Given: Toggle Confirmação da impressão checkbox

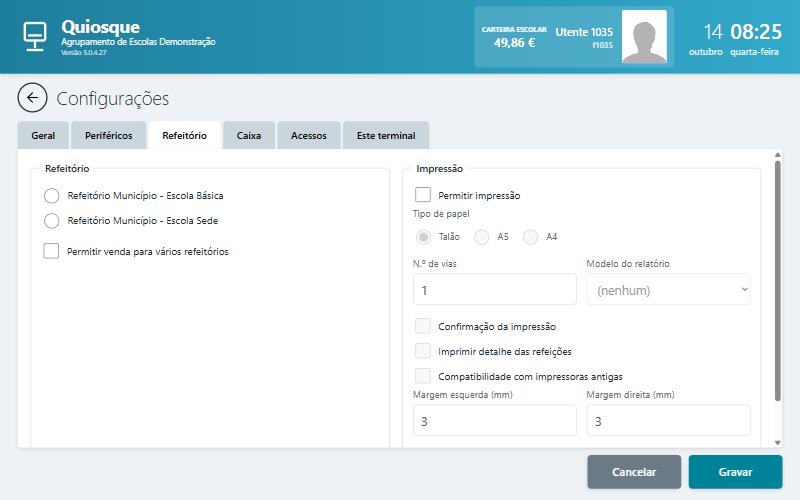Looking at the screenshot, I should point(423,326).
